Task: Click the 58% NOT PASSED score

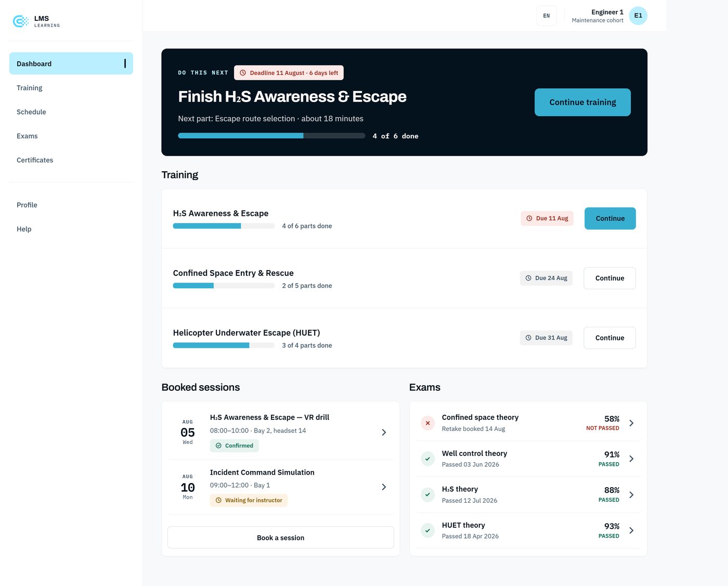Action: pos(603,423)
